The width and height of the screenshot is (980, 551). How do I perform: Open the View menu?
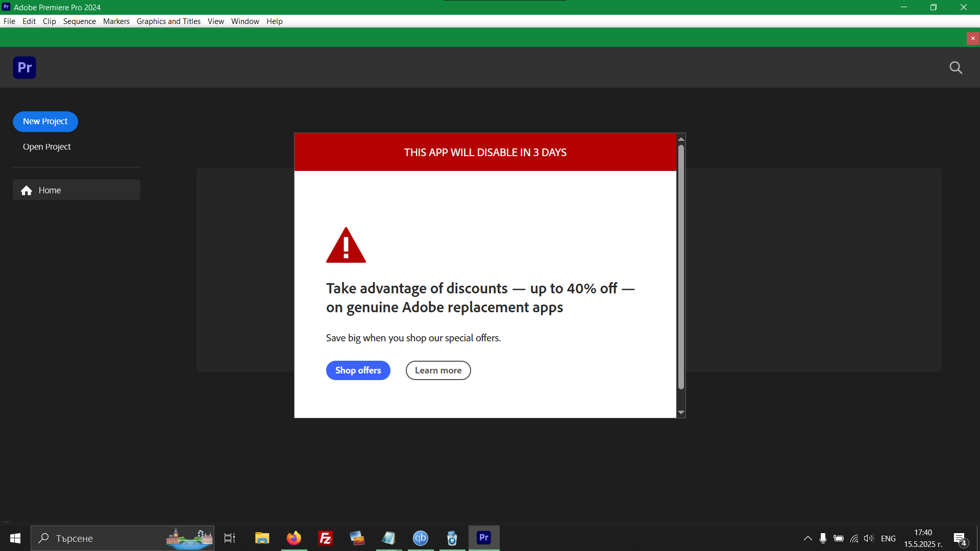pyautogui.click(x=216, y=21)
